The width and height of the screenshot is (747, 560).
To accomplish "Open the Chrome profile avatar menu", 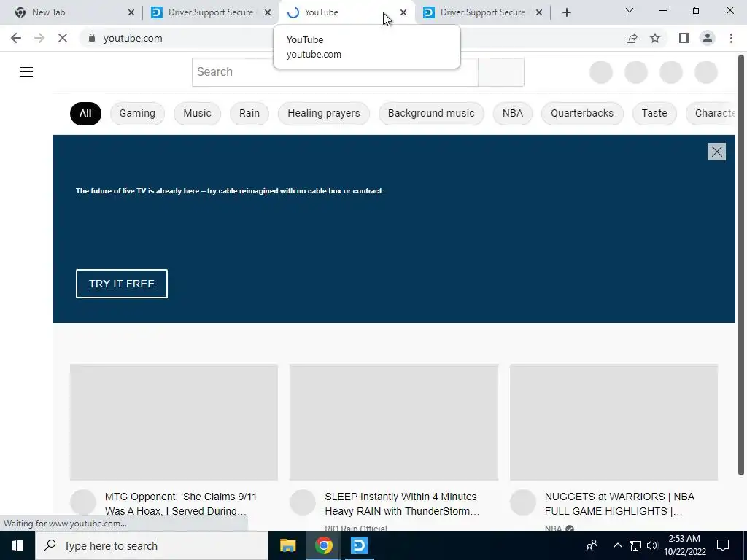I will point(708,38).
